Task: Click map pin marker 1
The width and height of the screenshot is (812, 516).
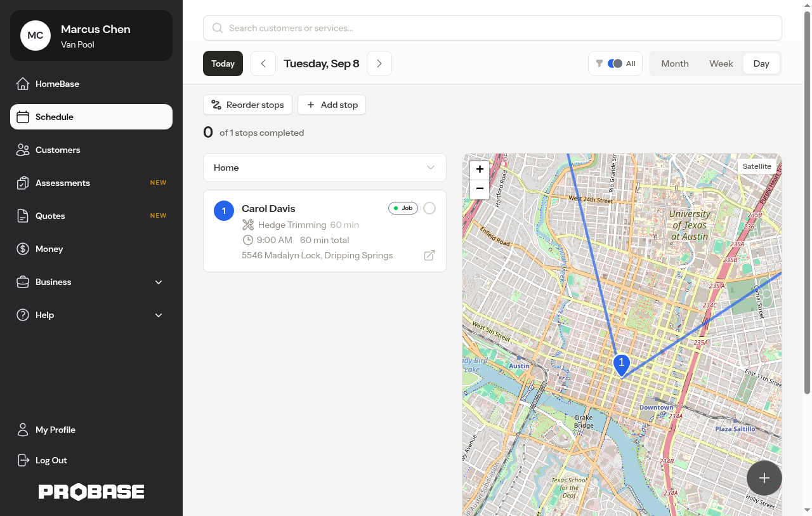Action: [622, 365]
